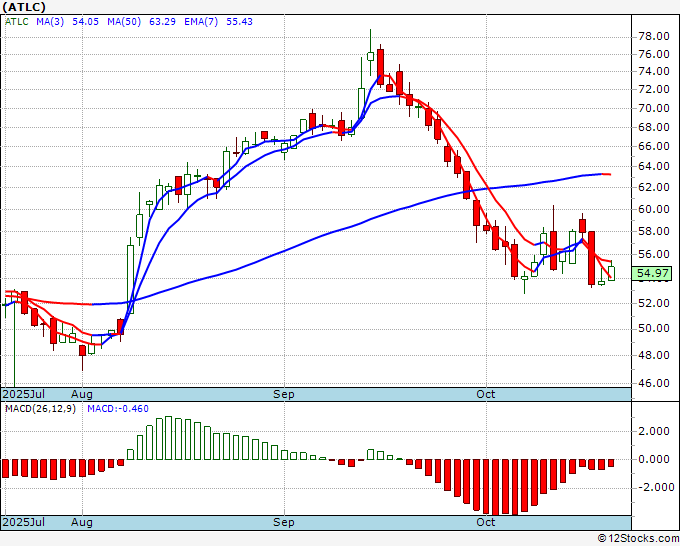The width and height of the screenshot is (680, 546).
Task: Click Oct on the MACD panel date axis
Action: (486, 522)
